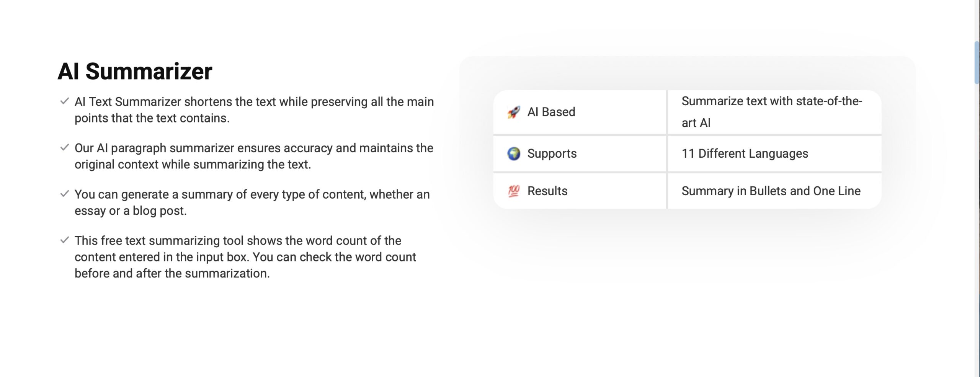The image size is (980, 377).
Task: Click the 'Summarize text with state-of-the-art AI' cell
Action: [771, 112]
